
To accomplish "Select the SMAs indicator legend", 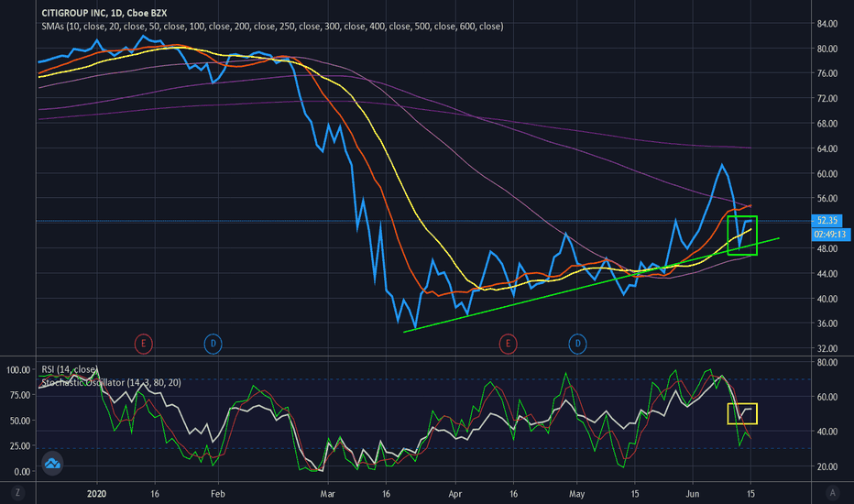I will pos(272,27).
